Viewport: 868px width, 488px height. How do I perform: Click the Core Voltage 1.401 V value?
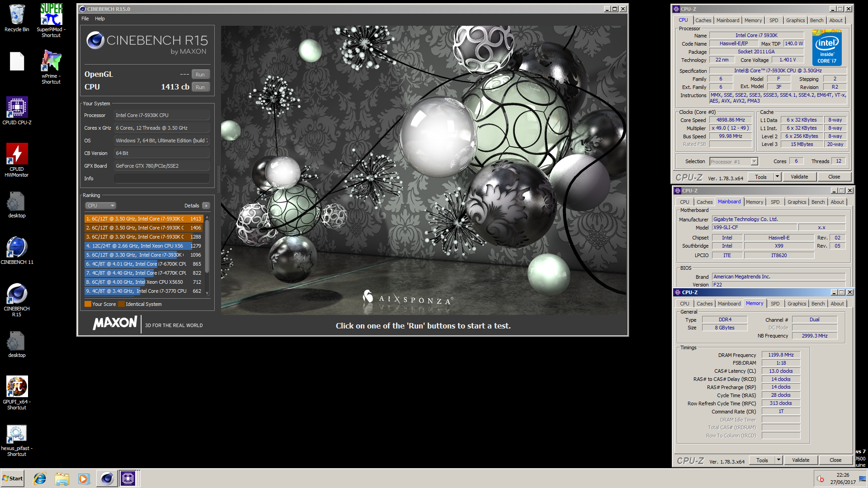787,60
